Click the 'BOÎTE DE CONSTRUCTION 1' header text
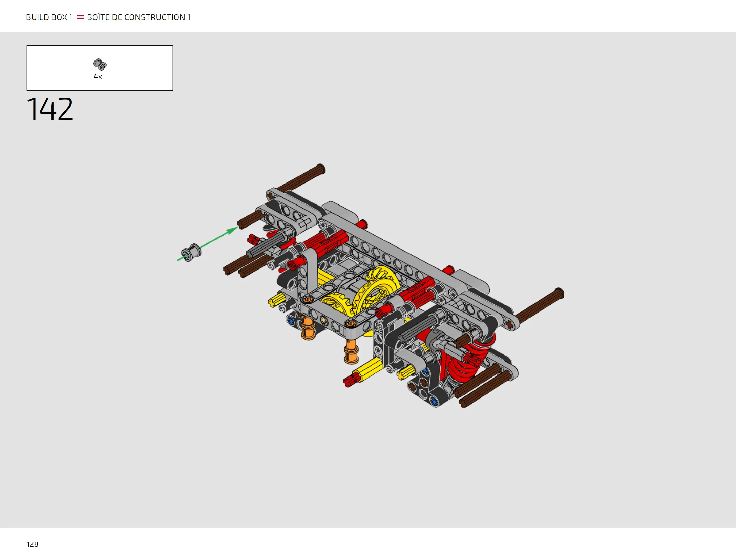The image size is (736, 560). (x=139, y=17)
